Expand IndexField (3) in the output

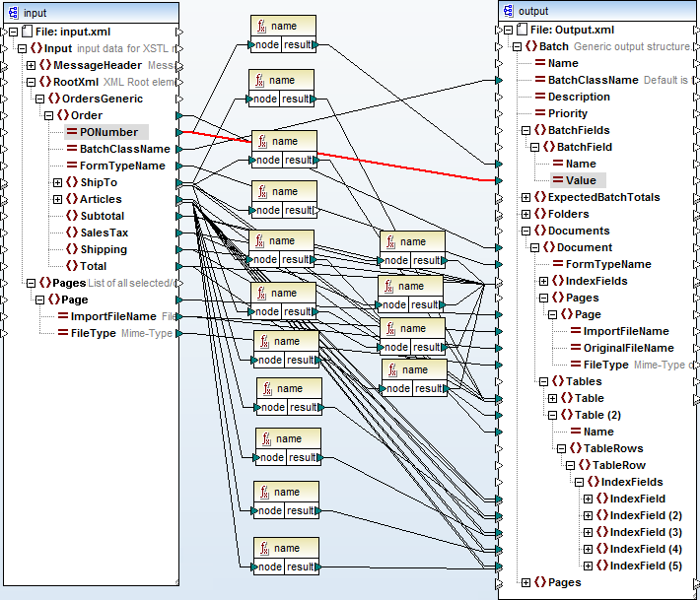tap(589, 532)
